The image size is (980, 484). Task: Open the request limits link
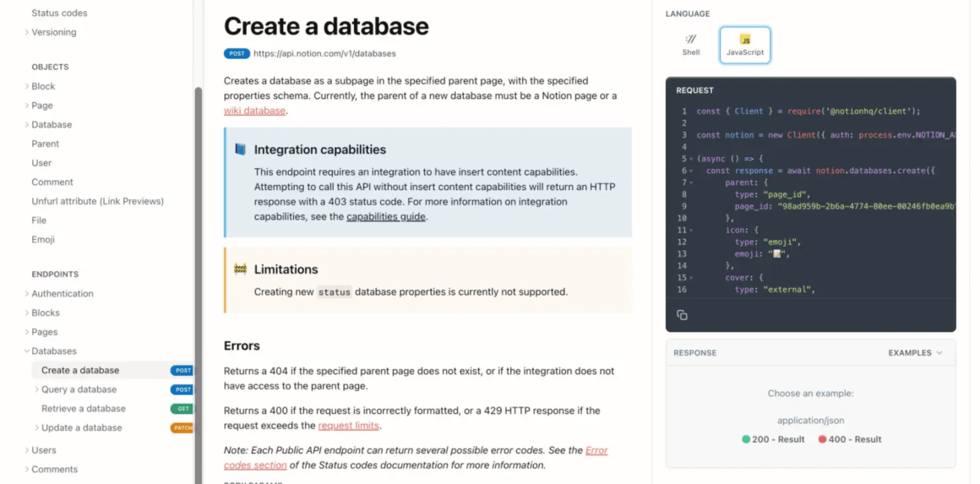coord(348,426)
